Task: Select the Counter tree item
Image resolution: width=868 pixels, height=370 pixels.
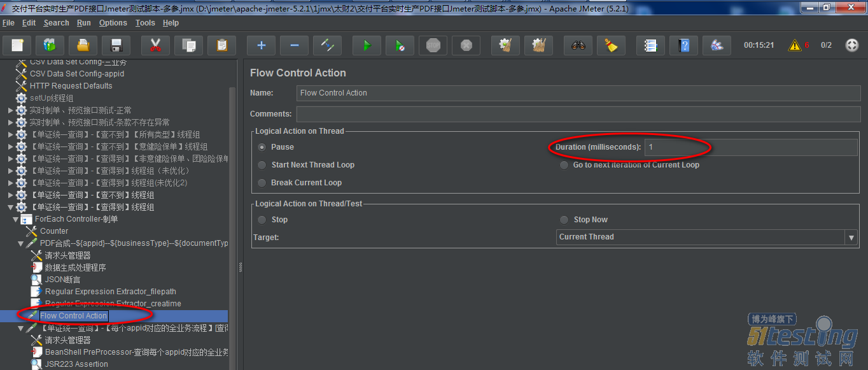Action: coord(54,231)
